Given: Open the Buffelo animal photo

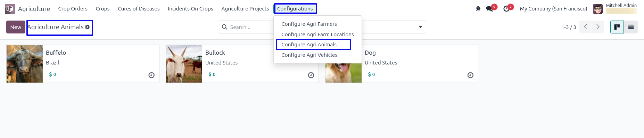Looking at the screenshot, I should [x=25, y=64].
